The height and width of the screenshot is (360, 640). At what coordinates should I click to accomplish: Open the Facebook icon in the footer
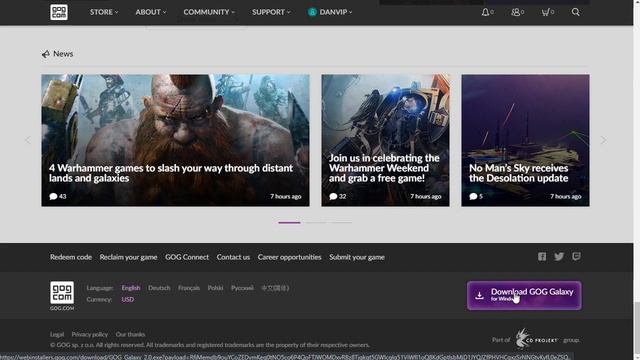542,256
